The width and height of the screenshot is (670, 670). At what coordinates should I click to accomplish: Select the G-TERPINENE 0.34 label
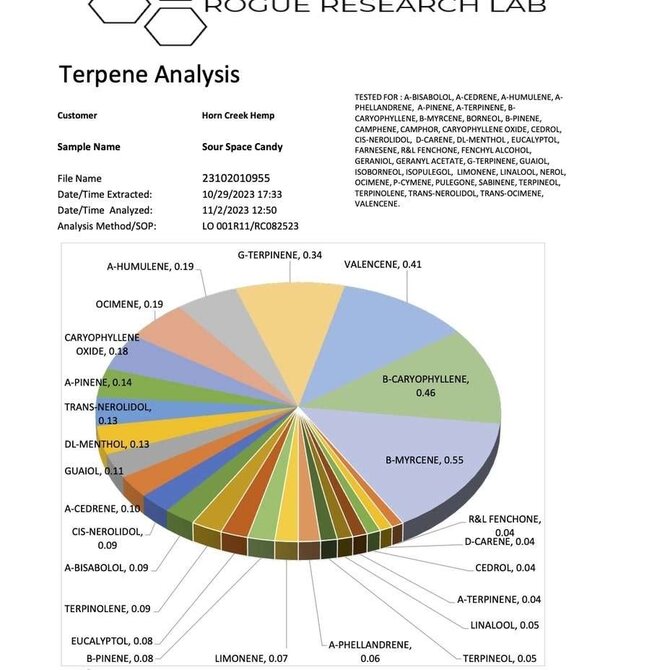pyautogui.click(x=280, y=255)
